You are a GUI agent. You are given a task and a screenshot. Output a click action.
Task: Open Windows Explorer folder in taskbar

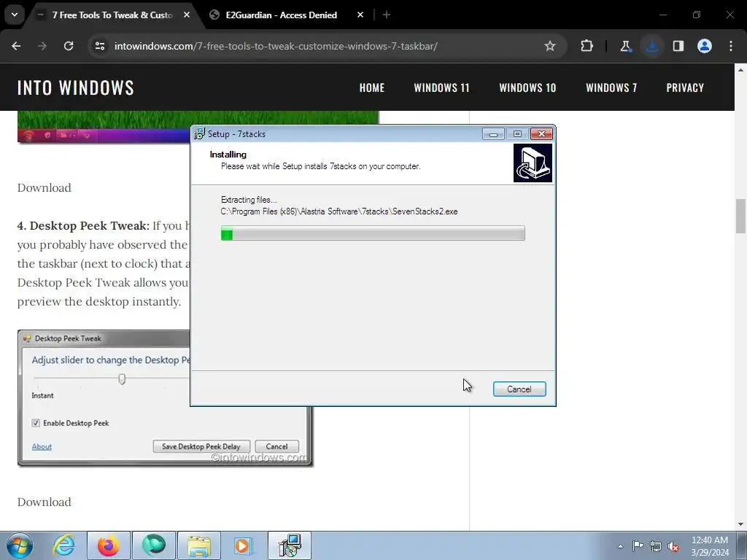[x=198, y=545]
